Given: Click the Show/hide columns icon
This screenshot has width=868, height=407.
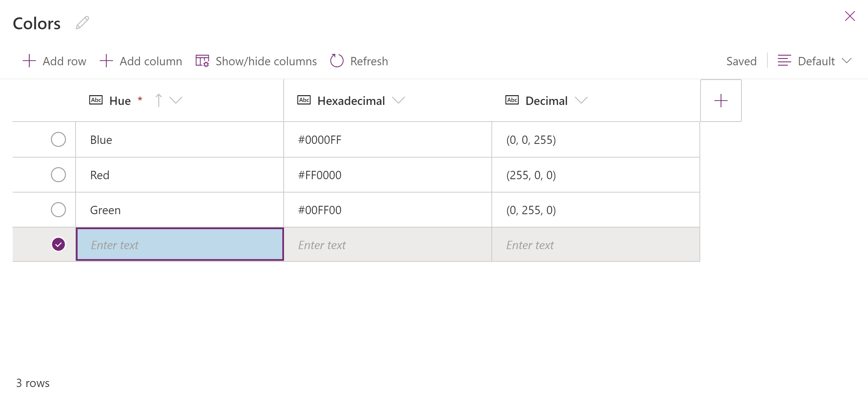Looking at the screenshot, I should point(201,61).
